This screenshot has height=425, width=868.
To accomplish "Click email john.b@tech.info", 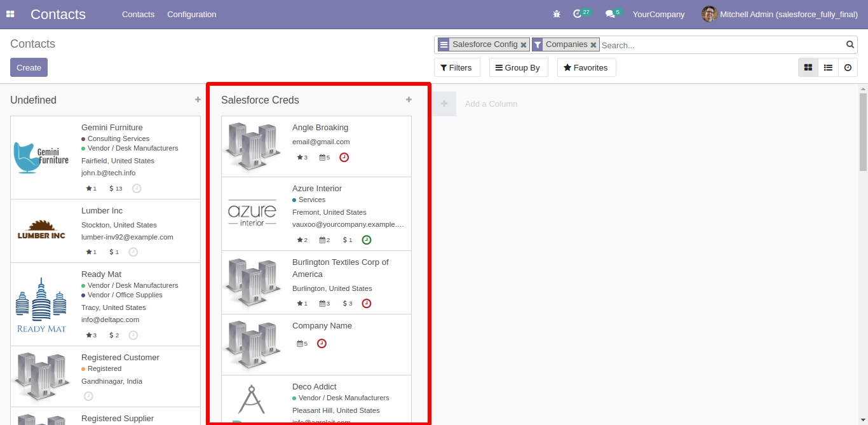I will [108, 173].
